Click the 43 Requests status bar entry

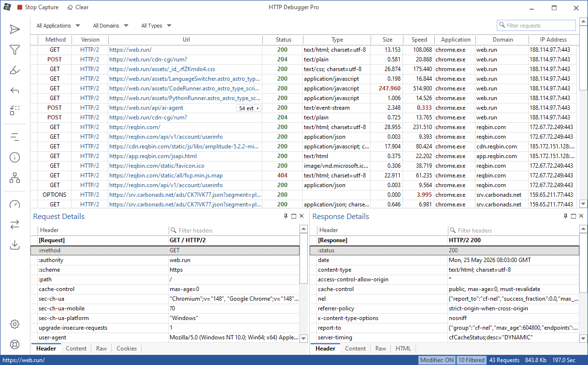[x=504, y=360]
